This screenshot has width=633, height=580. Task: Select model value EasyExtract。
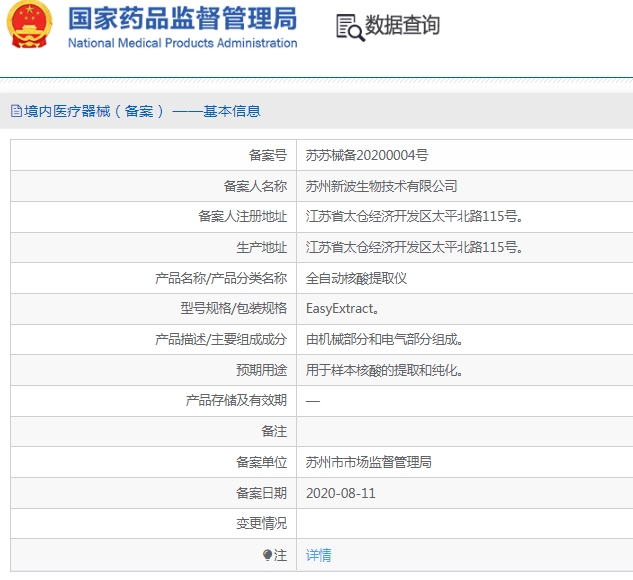click(342, 309)
